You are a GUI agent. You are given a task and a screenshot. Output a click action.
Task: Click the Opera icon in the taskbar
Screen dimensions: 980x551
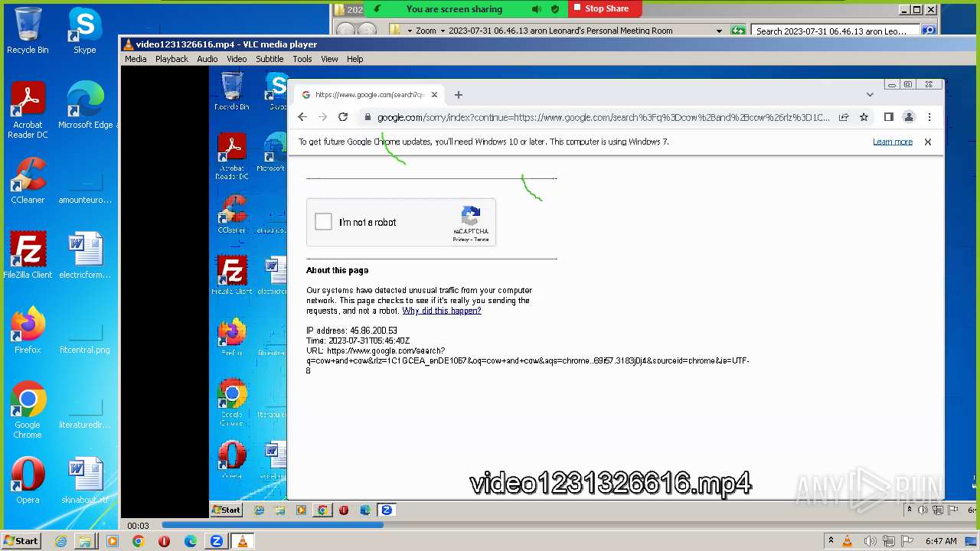164,541
